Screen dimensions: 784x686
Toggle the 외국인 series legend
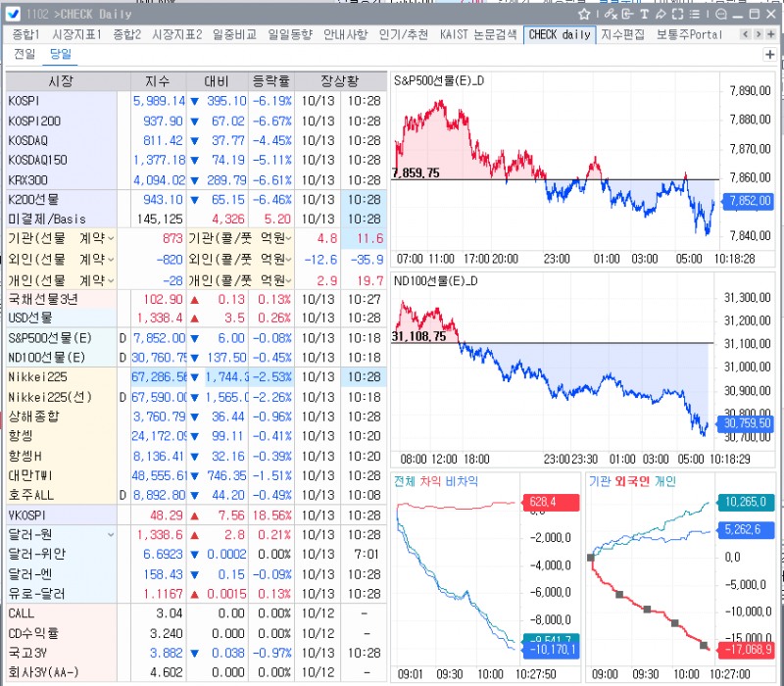632,481
